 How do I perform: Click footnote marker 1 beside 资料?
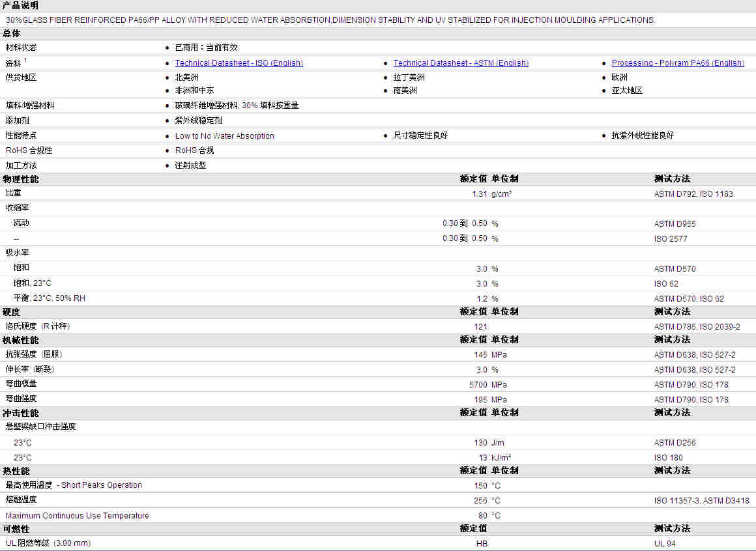[x=25, y=61]
